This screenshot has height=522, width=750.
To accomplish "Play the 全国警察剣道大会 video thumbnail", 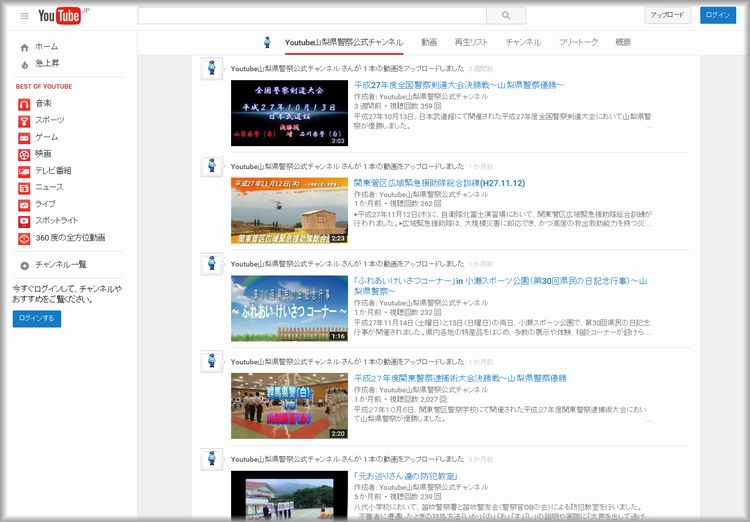I will [x=289, y=113].
